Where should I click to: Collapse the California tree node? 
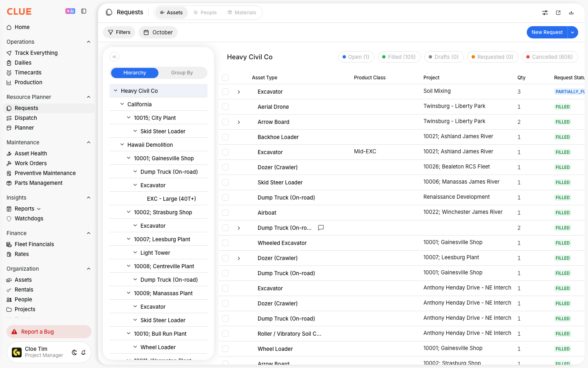[122, 104]
